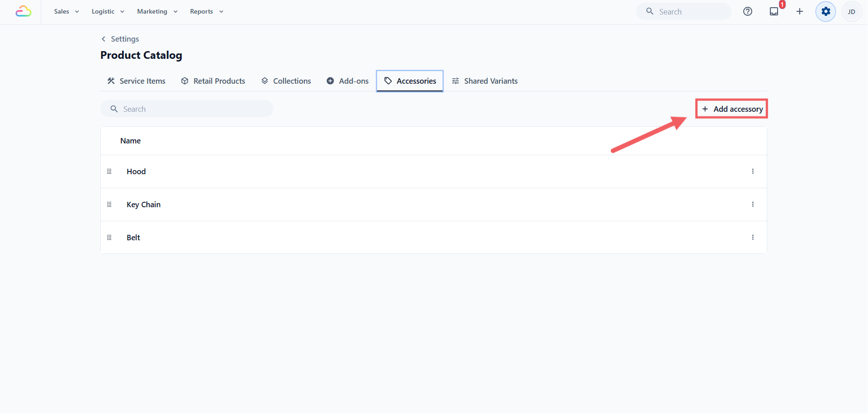Image resolution: width=868 pixels, height=414 pixels.
Task: Click the magnifier icon in accessory search
Action: pyautogui.click(x=114, y=109)
